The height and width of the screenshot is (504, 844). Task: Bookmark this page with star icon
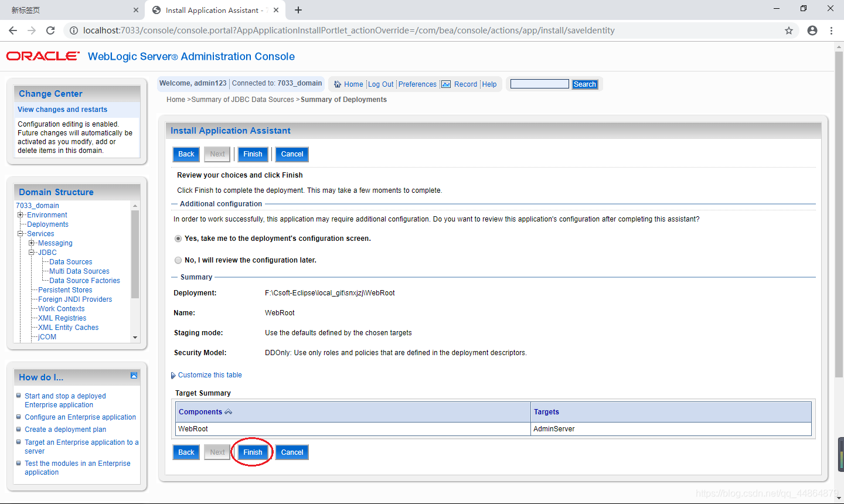(x=789, y=30)
